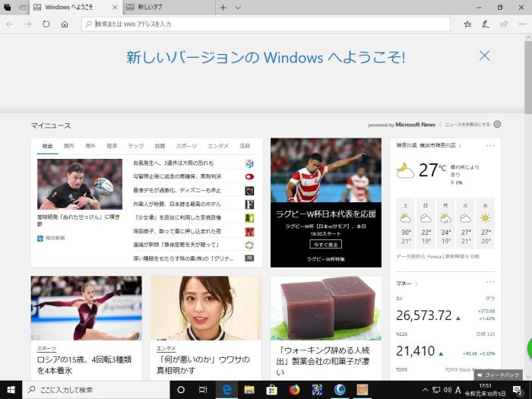
Task: Select the 経済 news category tab
Action: click(x=112, y=145)
